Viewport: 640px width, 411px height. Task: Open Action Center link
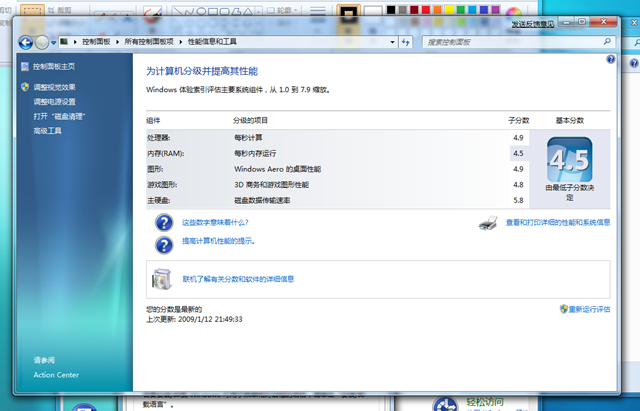pyautogui.click(x=56, y=375)
